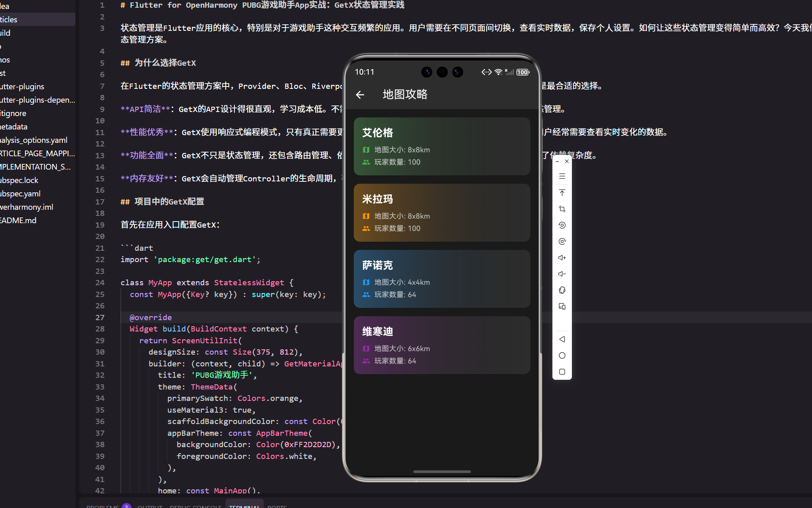Switch to the TERMINAL panel tab
Image resolution: width=812 pixels, height=508 pixels.
pos(244,506)
